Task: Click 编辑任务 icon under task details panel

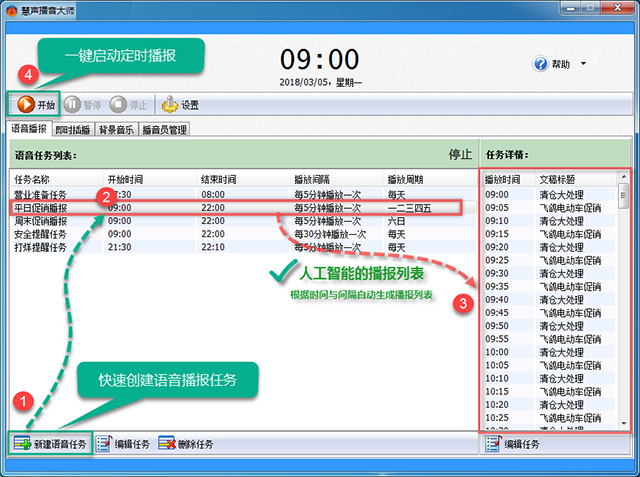Action: pos(493,443)
